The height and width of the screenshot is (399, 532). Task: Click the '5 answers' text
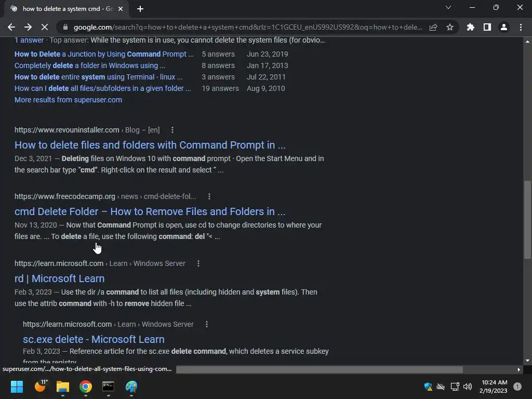[218, 54]
